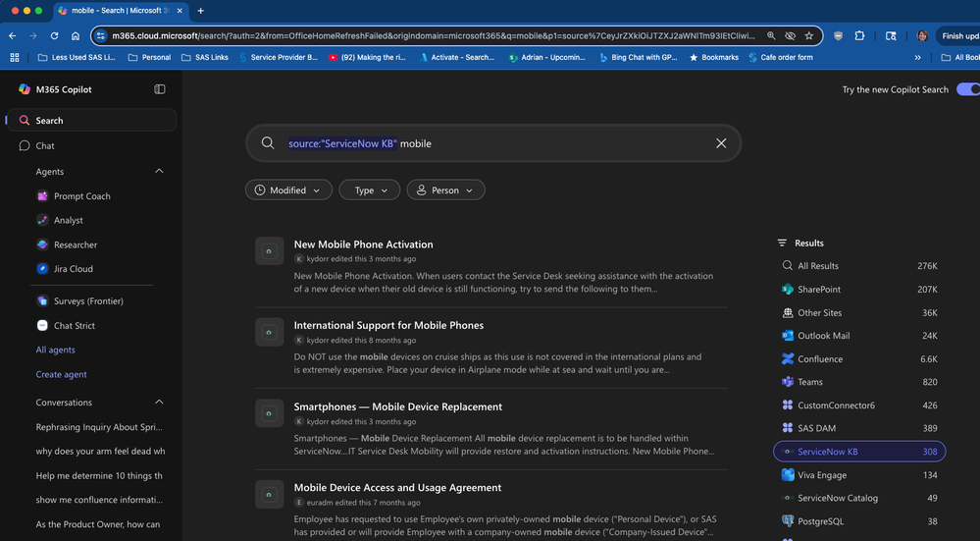Screen dimensions: 980x541
Task: Open the Chat Strict agent
Action: 75,326
